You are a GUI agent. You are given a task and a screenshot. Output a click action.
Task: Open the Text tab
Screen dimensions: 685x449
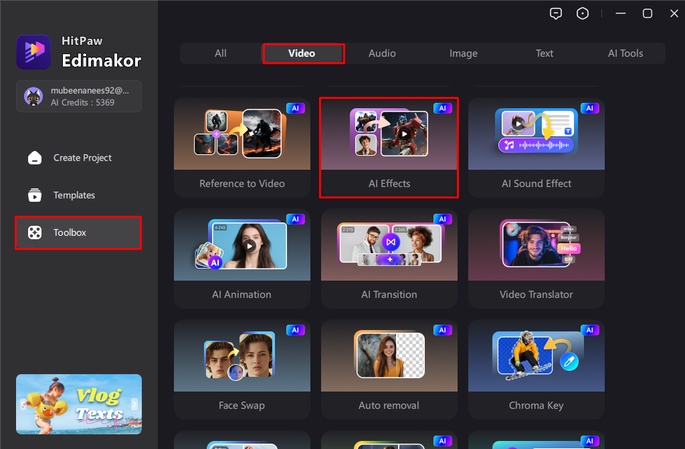pos(544,53)
